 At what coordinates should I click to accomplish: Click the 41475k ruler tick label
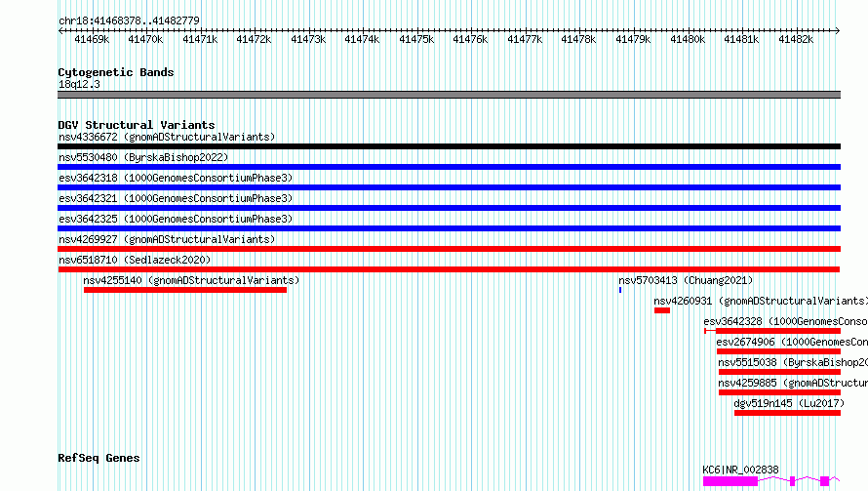click(416, 39)
